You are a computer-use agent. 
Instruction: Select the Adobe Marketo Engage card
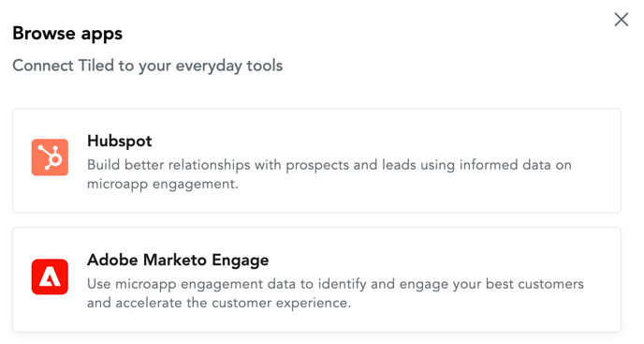[316, 280]
